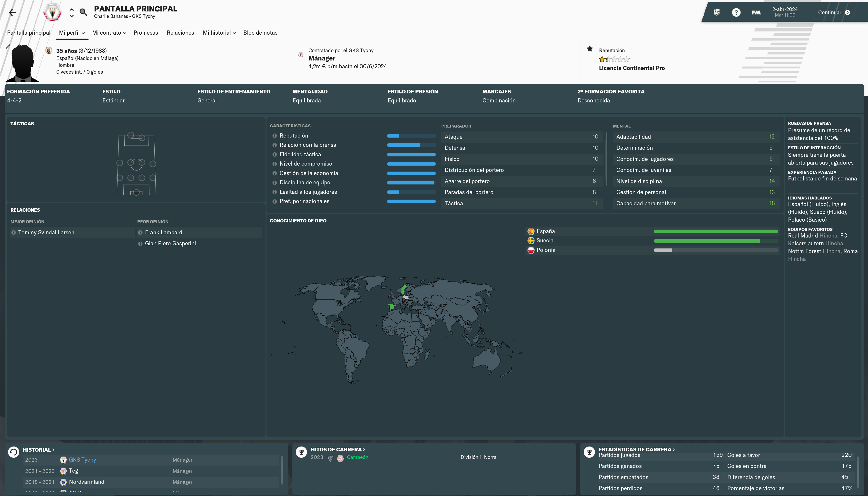Click the back arrow icon

13,13
